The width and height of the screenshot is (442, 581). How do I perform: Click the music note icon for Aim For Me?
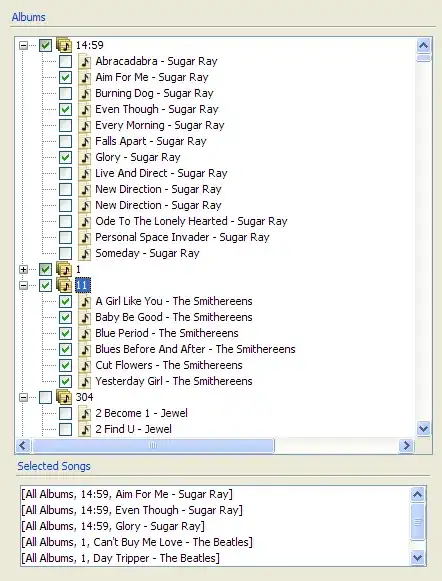click(84, 77)
